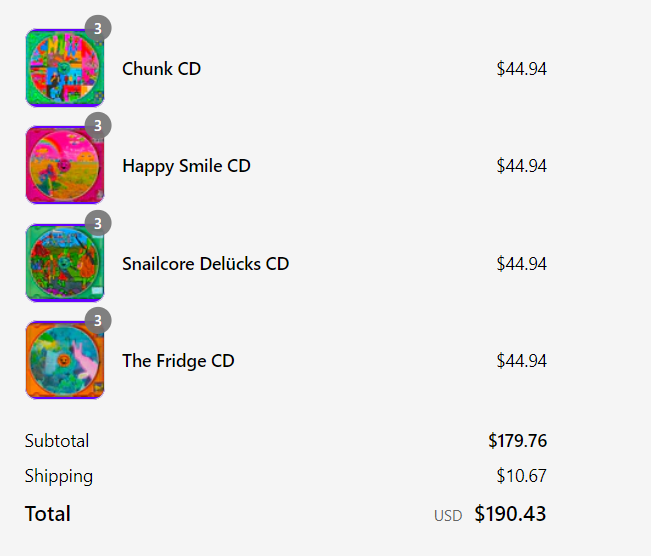Click quantity badge on The Fridge CD
The width and height of the screenshot is (651, 556).
tap(98, 321)
